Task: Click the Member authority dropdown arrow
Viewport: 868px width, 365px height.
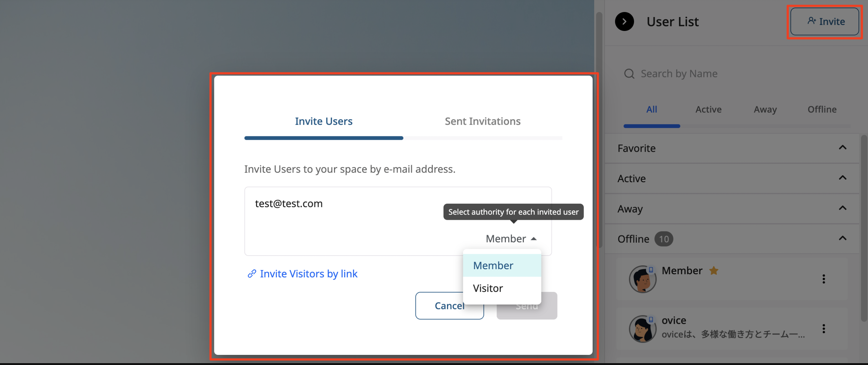Action: coord(533,239)
